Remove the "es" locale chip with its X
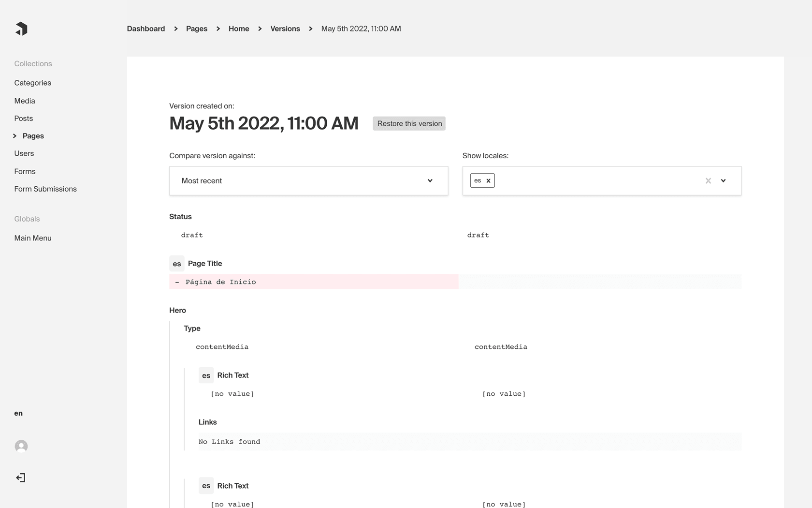The image size is (812, 508). (x=488, y=180)
